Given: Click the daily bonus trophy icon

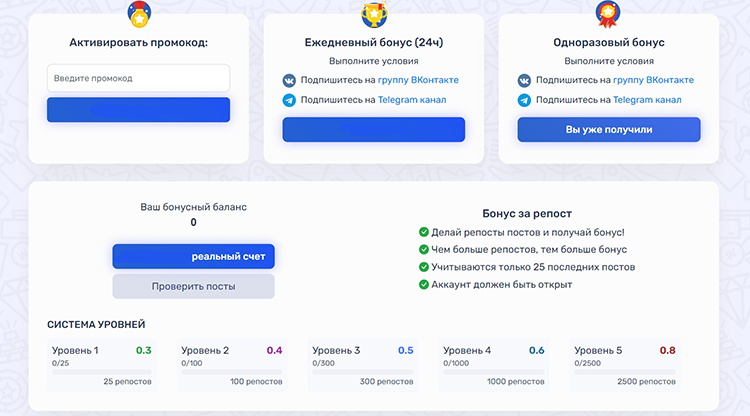Looking at the screenshot, I should pyautogui.click(x=374, y=15).
